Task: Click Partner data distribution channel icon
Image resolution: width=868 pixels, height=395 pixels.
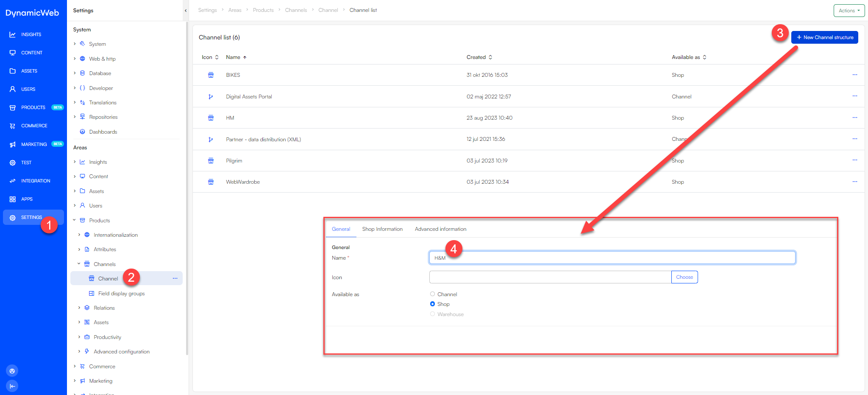Action: point(211,140)
